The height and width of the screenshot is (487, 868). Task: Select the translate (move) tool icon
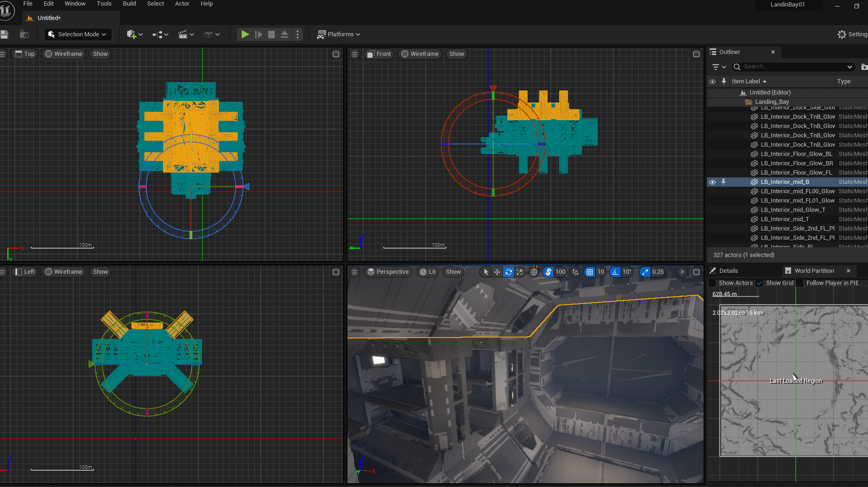point(497,272)
